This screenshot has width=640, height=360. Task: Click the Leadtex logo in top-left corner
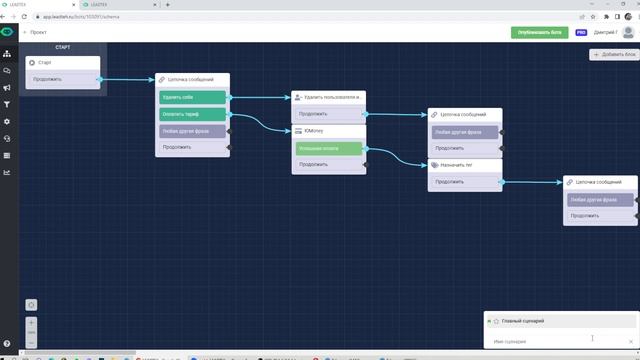pyautogui.click(x=7, y=32)
